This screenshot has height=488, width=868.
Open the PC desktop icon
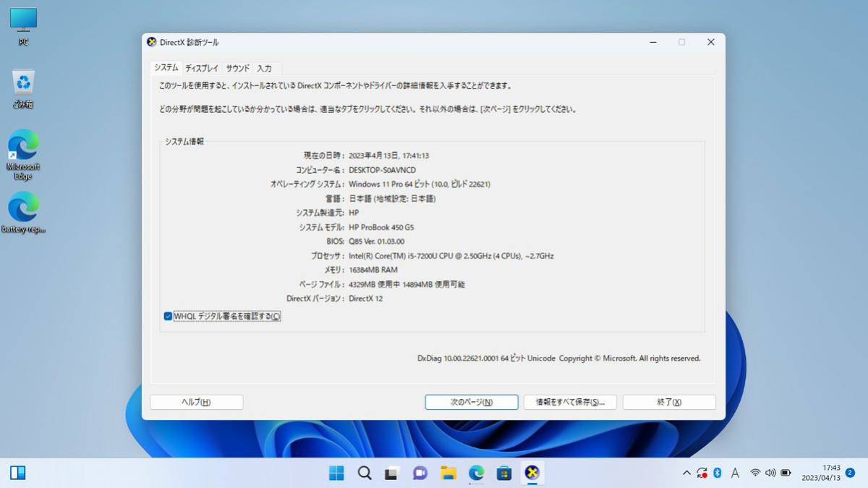coord(23,27)
